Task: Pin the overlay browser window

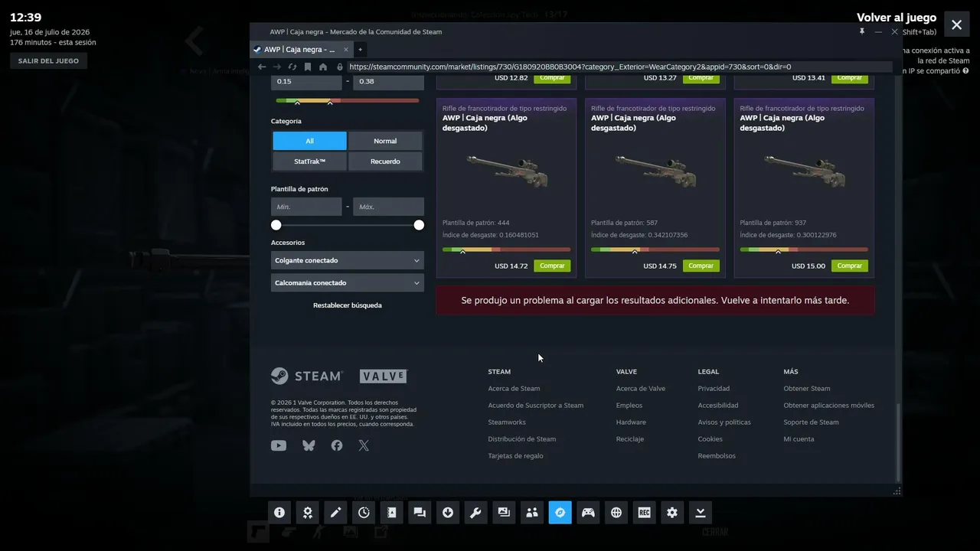Action: pyautogui.click(x=862, y=31)
